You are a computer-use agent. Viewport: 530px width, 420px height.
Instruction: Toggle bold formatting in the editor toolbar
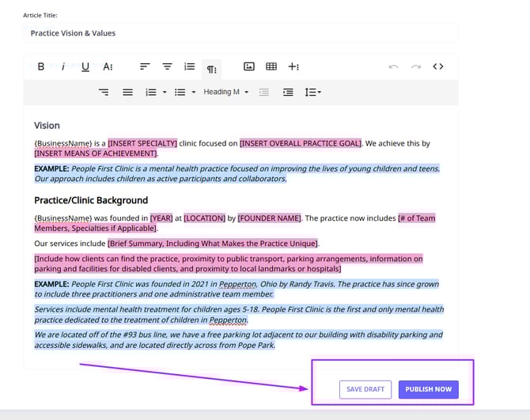[x=41, y=67]
